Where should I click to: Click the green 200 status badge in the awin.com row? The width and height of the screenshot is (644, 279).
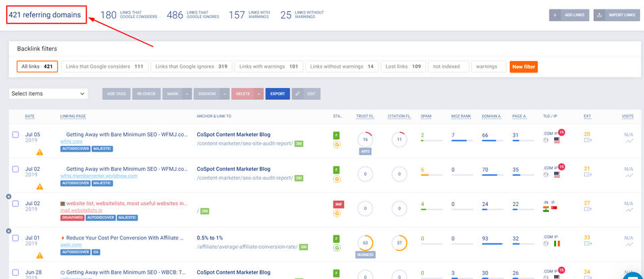coord(303,247)
